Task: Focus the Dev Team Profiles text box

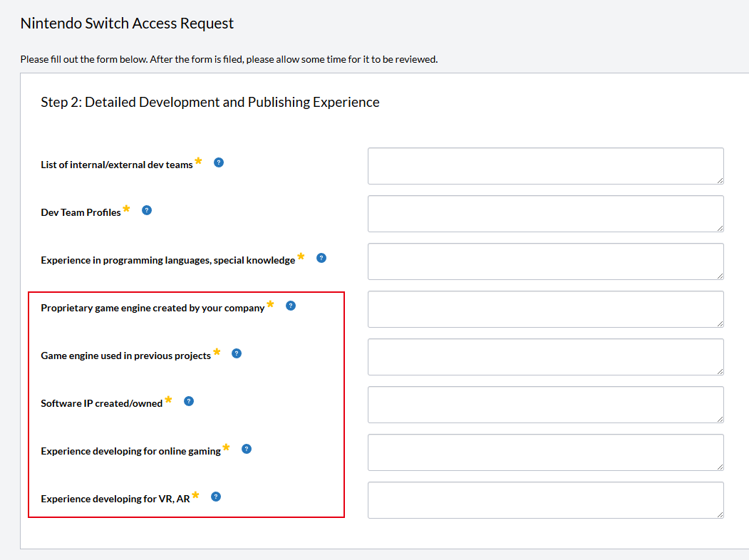Action: click(545, 214)
